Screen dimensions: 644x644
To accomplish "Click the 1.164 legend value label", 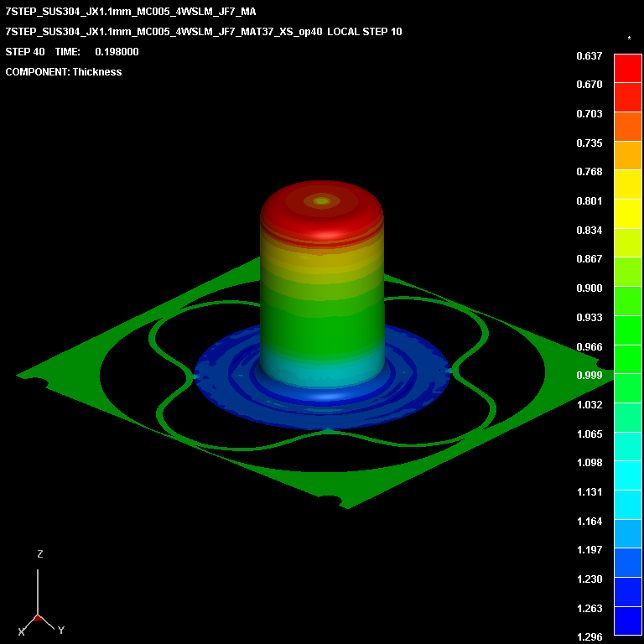I will (x=589, y=521).
